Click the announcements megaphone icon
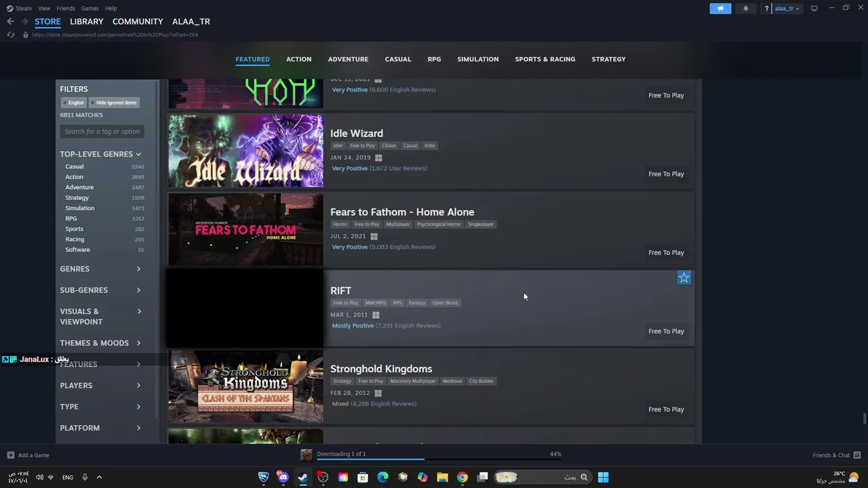Viewport: 868px width, 488px height. coord(720,8)
